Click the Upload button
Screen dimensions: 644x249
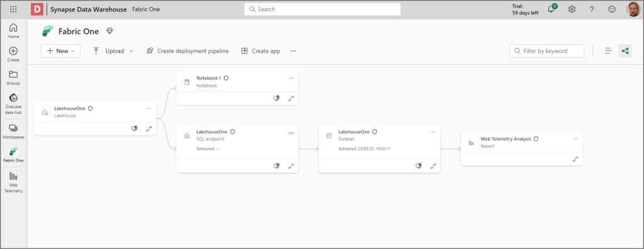pos(109,51)
